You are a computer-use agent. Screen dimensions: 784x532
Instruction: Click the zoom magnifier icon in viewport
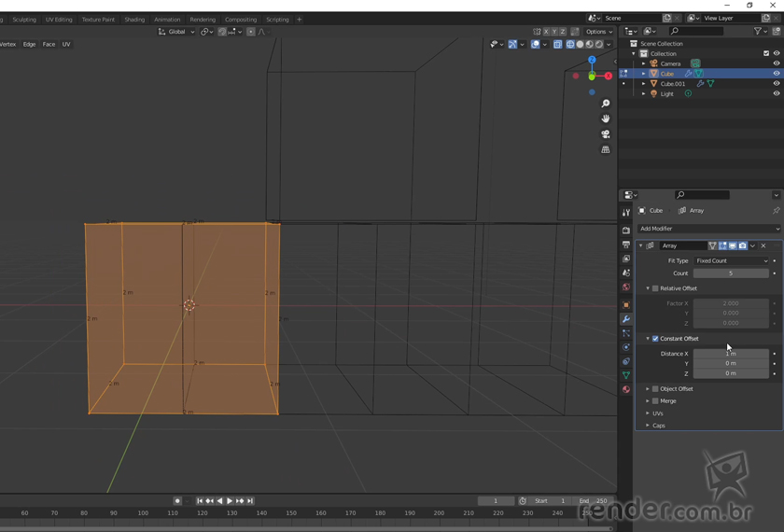click(x=606, y=104)
